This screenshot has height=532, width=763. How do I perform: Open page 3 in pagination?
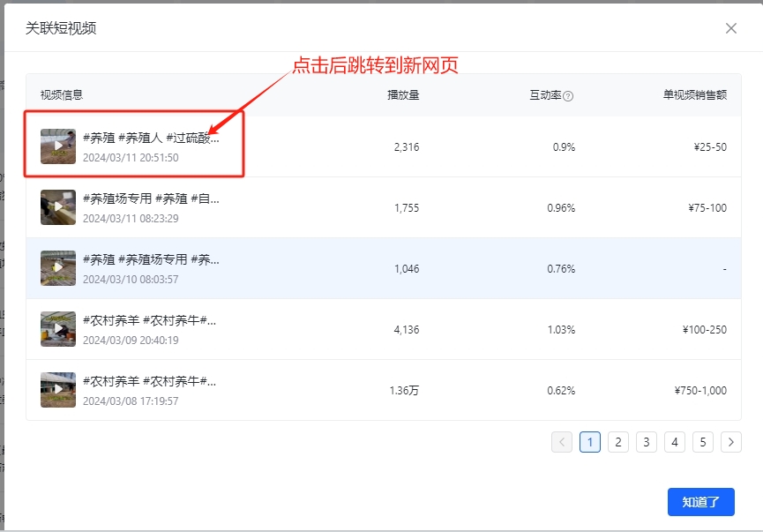tap(647, 442)
